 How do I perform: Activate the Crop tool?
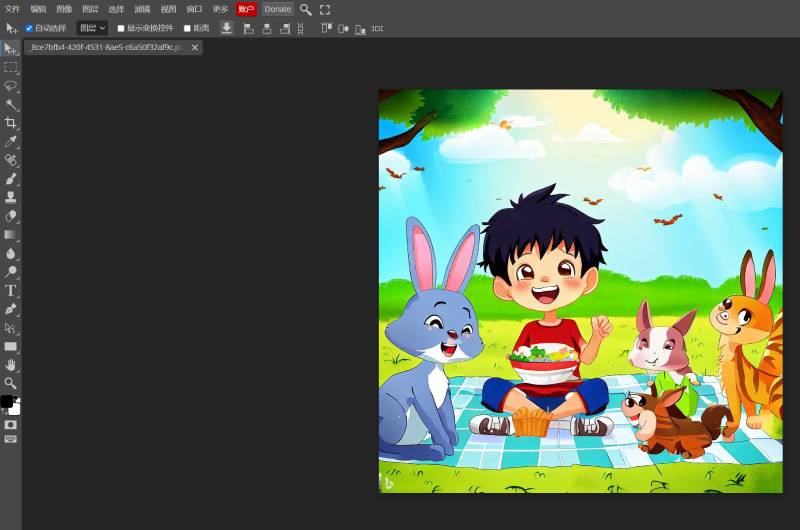(x=11, y=123)
